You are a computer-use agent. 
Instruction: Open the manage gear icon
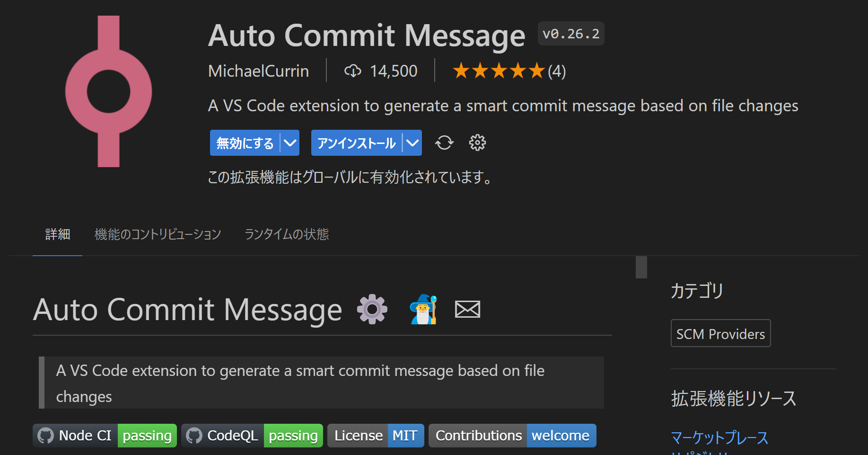[x=477, y=143]
